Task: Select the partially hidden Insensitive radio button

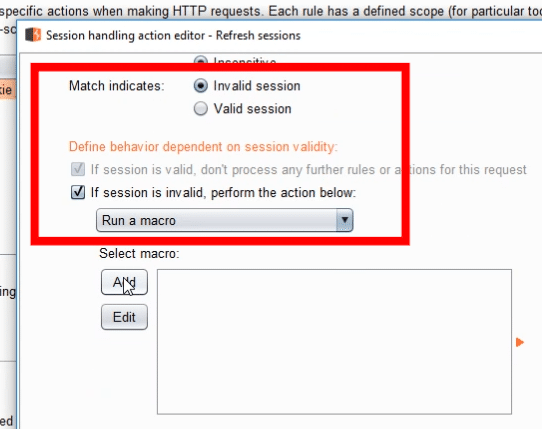Action: coord(201,60)
